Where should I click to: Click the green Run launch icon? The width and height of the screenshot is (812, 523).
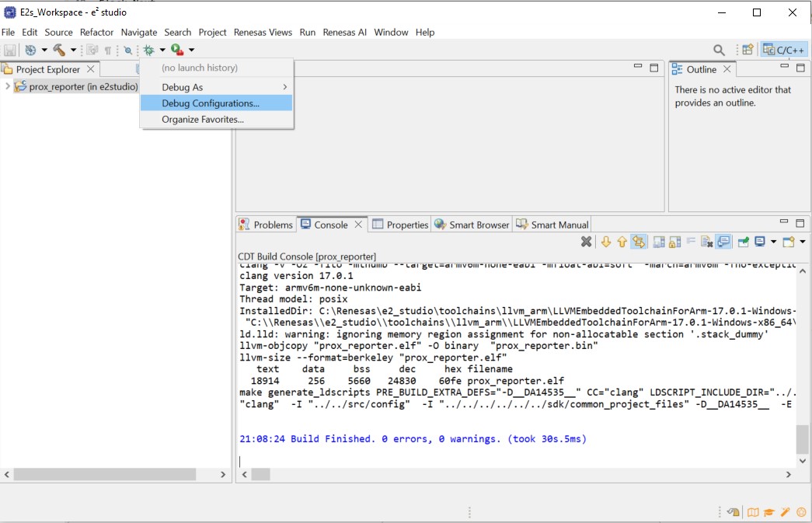177,50
